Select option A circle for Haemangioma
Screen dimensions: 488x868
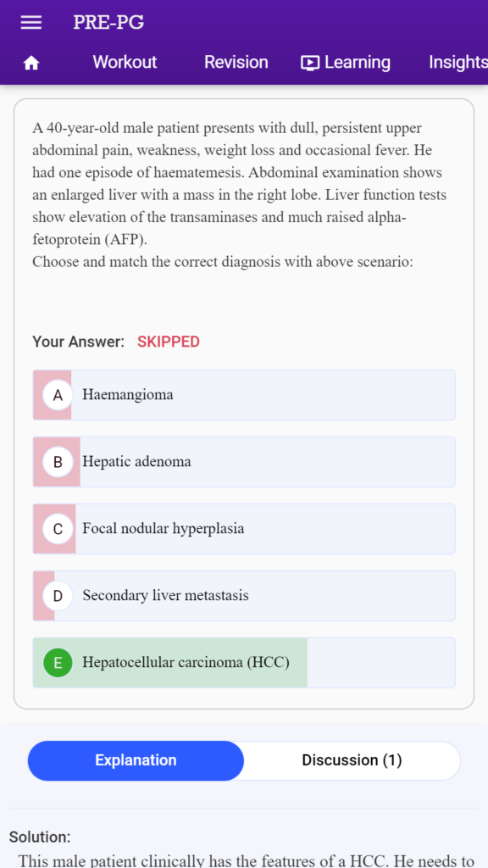pyautogui.click(x=58, y=395)
